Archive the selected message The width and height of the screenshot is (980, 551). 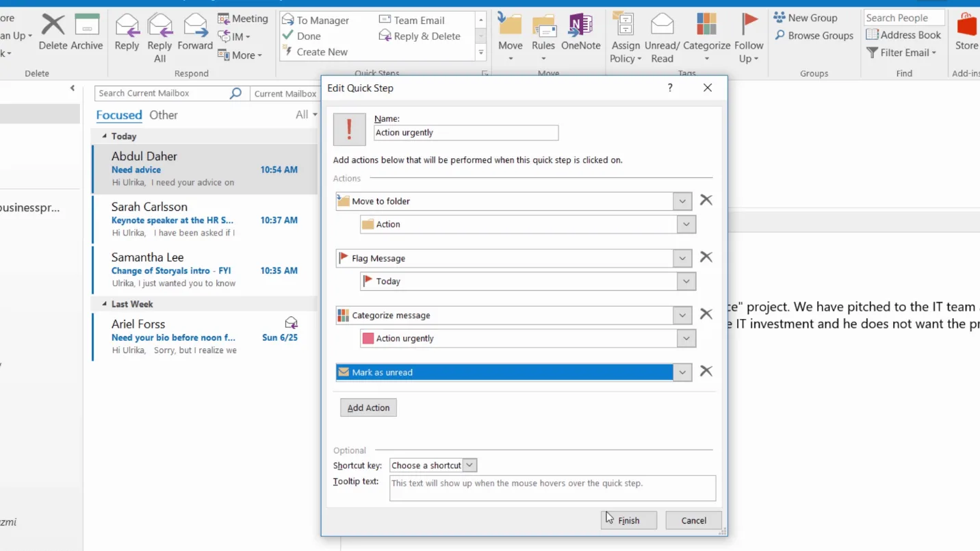87,31
